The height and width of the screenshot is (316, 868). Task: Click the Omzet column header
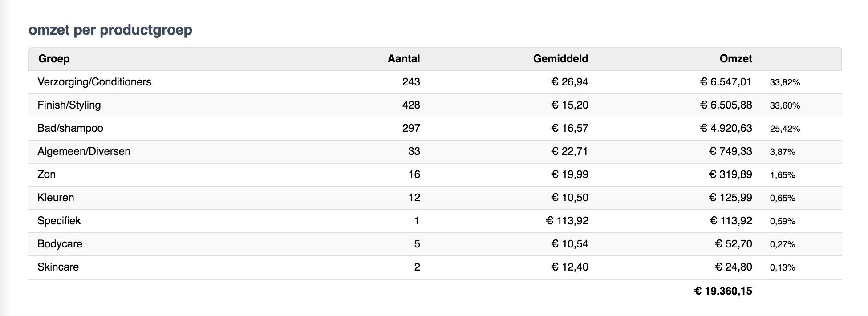click(x=735, y=59)
